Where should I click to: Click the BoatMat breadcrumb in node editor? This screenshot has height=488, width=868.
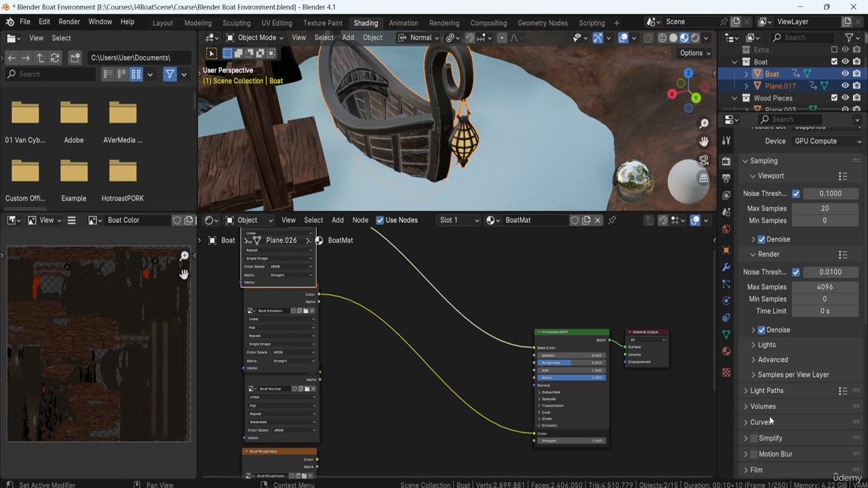pos(334,241)
